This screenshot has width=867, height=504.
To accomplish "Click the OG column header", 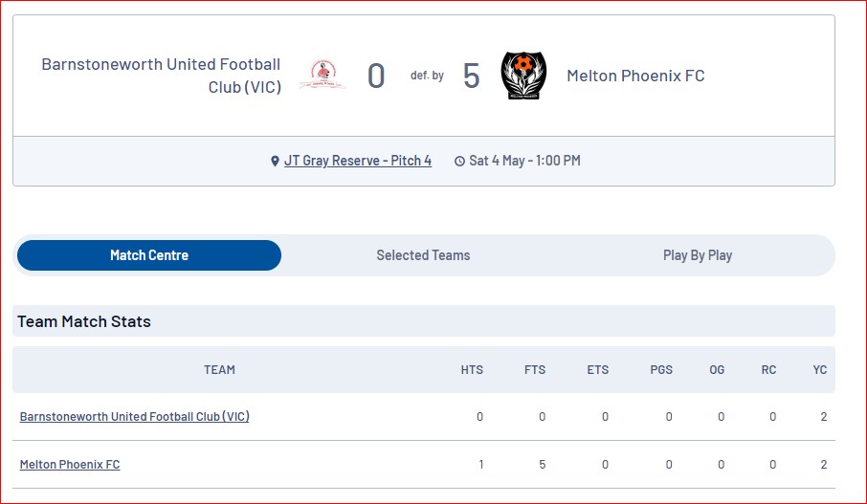I will click(x=717, y=370).
